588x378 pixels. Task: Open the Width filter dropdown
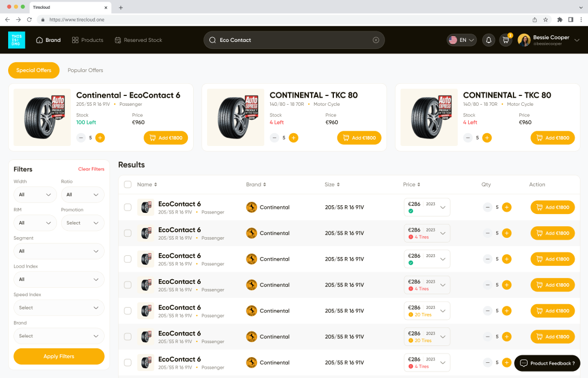click(35, 195)
